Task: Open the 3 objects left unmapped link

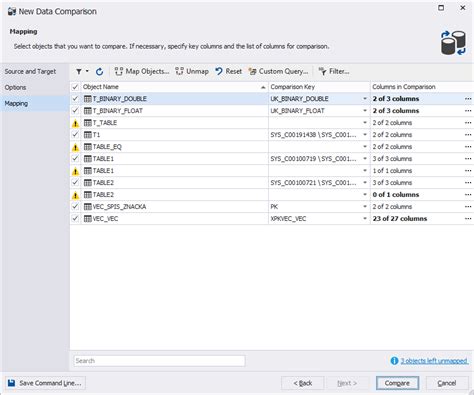Action: [x=434, y=361]
